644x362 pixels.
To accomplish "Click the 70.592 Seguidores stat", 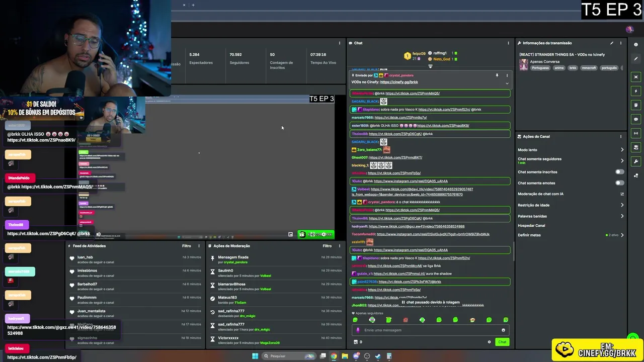I will click(x=239, y=58).
